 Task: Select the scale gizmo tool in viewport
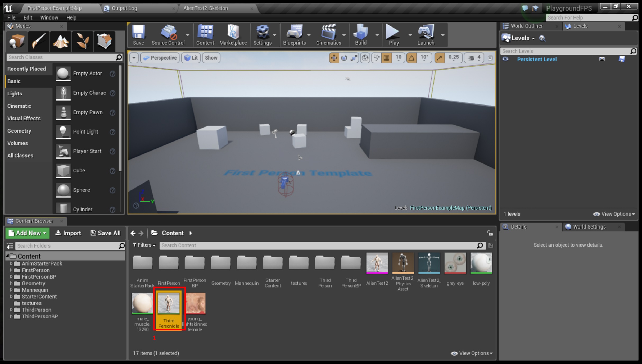354,58
